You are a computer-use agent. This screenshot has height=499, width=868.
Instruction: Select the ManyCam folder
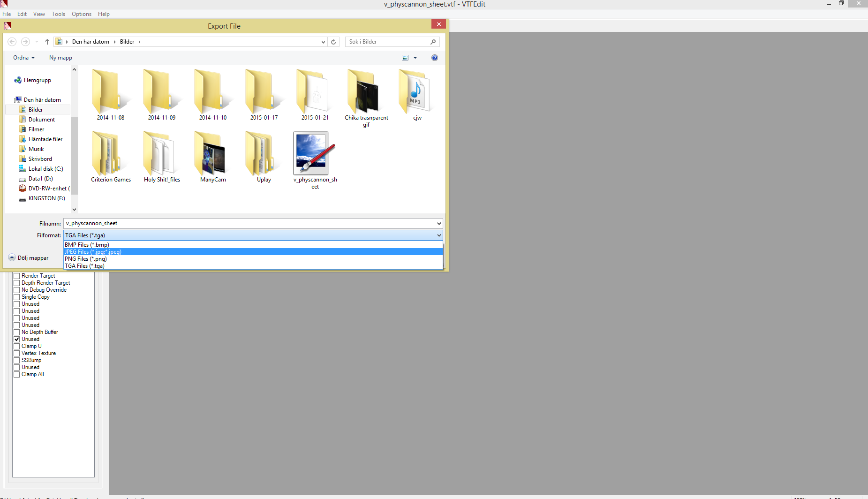click(x=213, y=157)
